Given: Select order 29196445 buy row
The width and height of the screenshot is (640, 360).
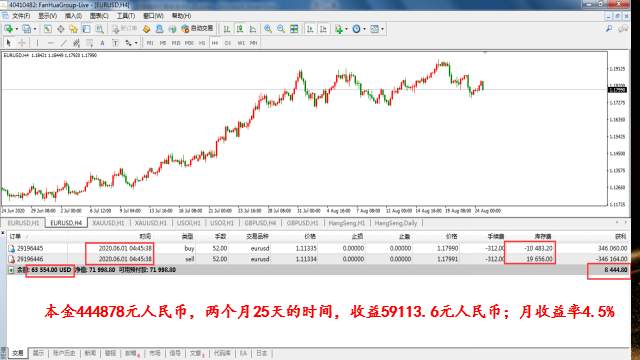Looking at the screenshot, I should pyautogui.click(x=318, y=248).
